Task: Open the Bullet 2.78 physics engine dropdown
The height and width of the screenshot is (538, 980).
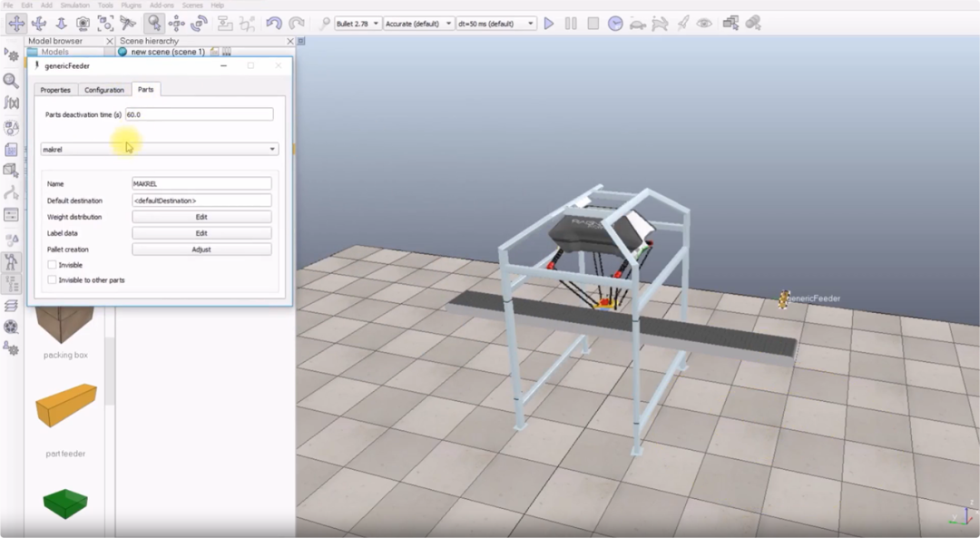Action: click(x=358, y=24)
